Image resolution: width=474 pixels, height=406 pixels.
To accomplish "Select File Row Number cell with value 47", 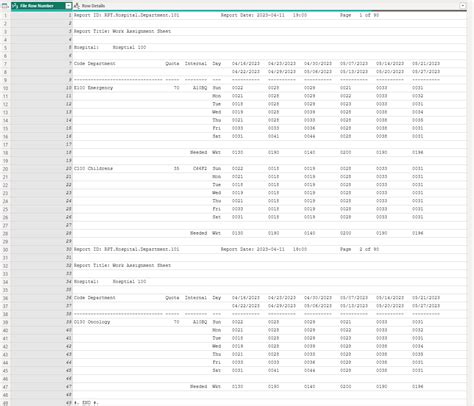I will pyautogui.click(x=42, y=387).
